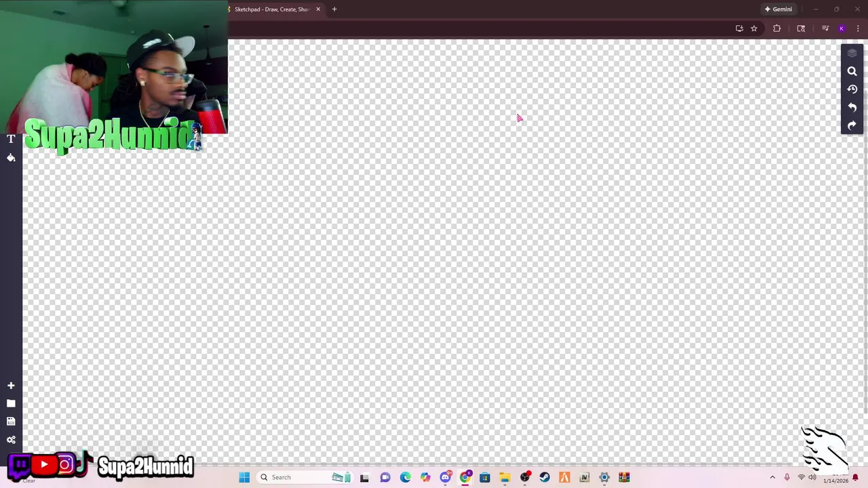
Task: Click the plus icon for a new sketch
Action: [11, 386]
